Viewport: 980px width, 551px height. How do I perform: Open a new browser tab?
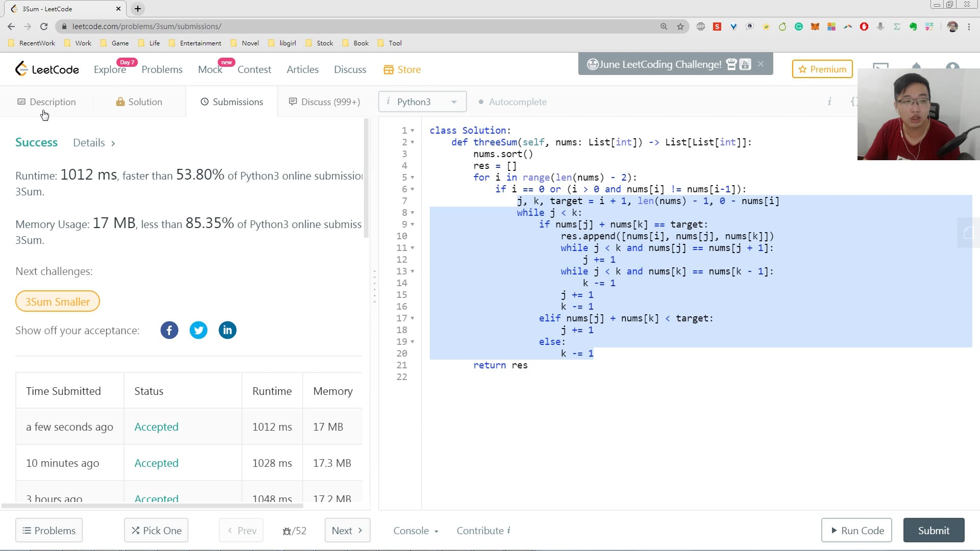tap(138, 9)
